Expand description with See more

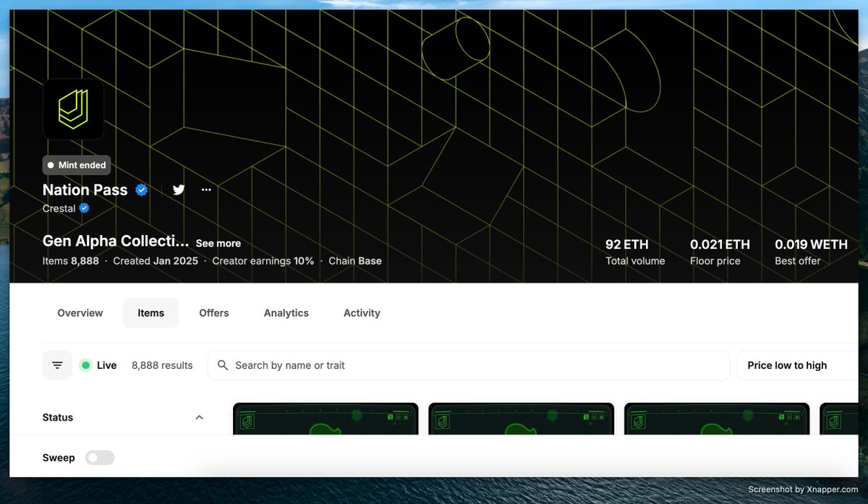[218, 244]
